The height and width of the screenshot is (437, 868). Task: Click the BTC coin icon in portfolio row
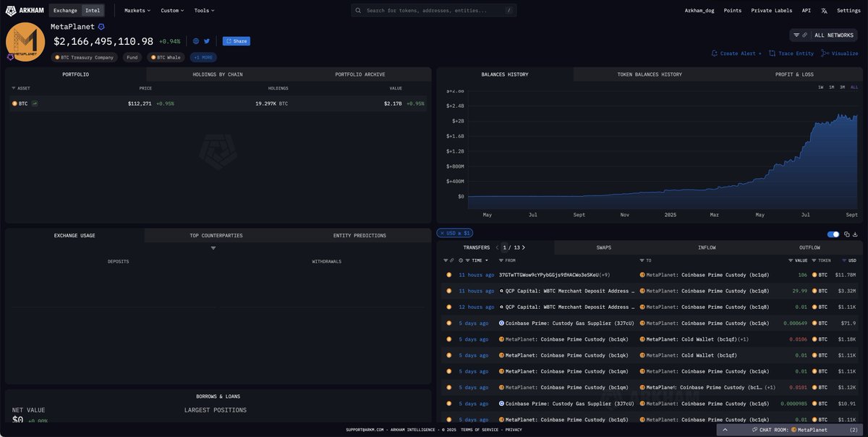[x=14, y=103]
